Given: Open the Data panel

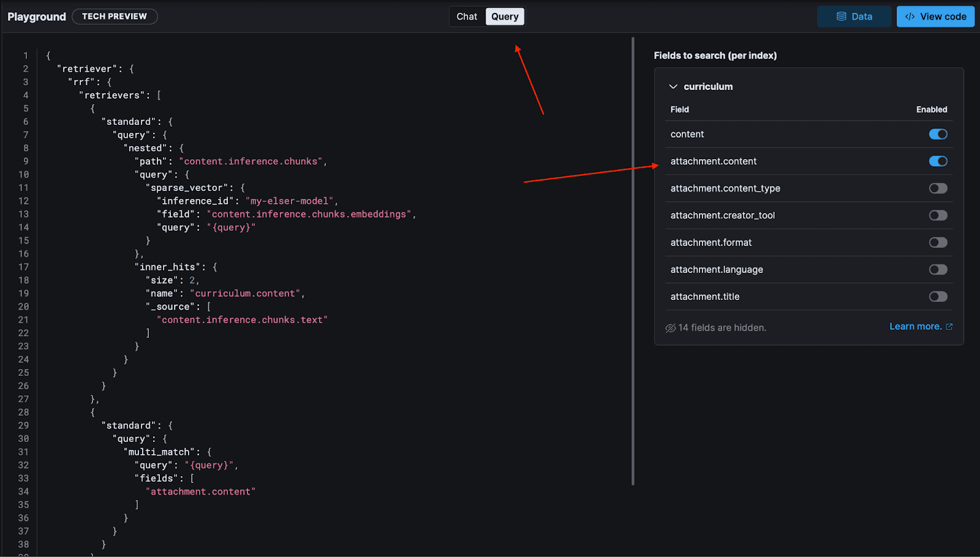Looking at the screenshot, I should (854, 17).
